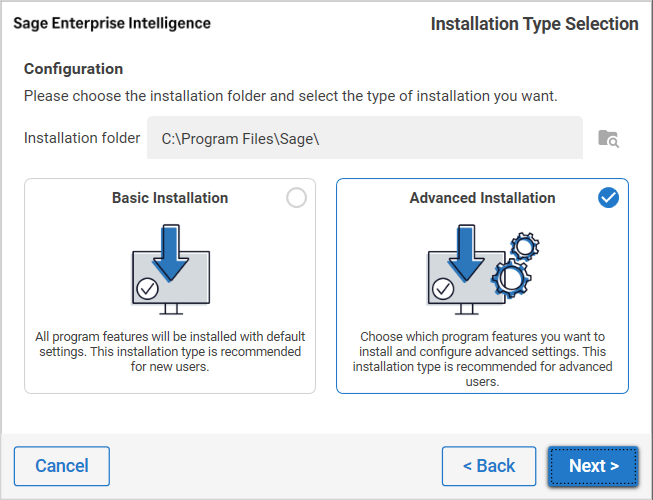Click the Installation folder path field
This screenshot has height=500, width=653.
365,138
